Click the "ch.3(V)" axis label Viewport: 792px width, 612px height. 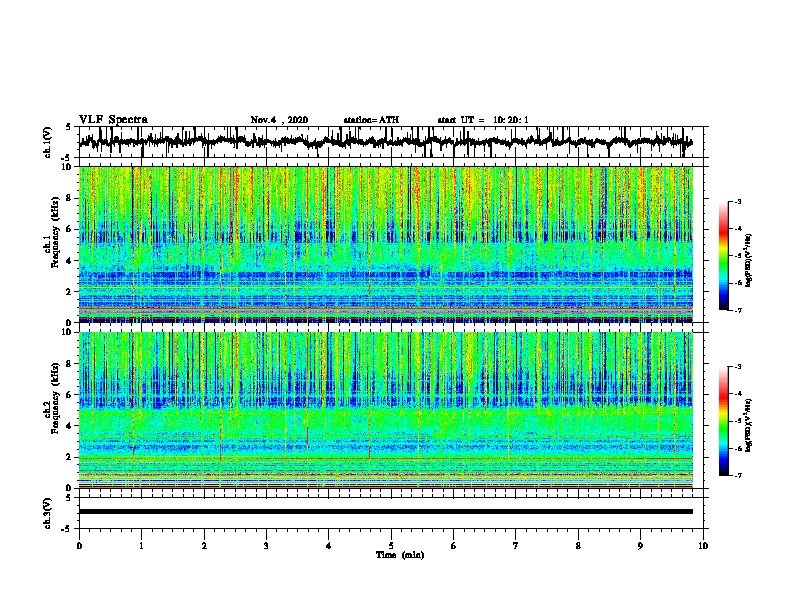[47, 513]
